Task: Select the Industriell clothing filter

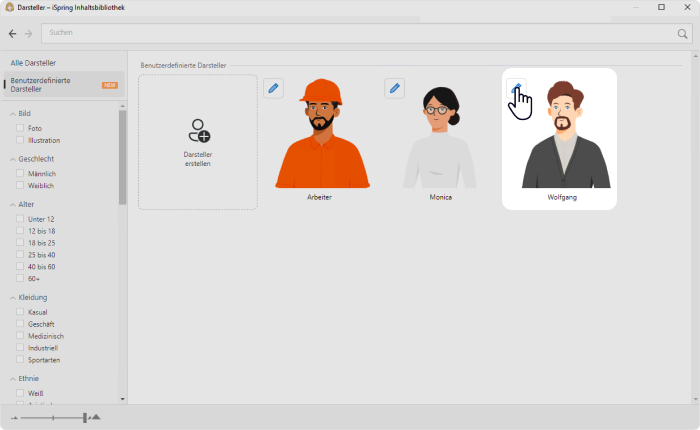Action: 20,347
